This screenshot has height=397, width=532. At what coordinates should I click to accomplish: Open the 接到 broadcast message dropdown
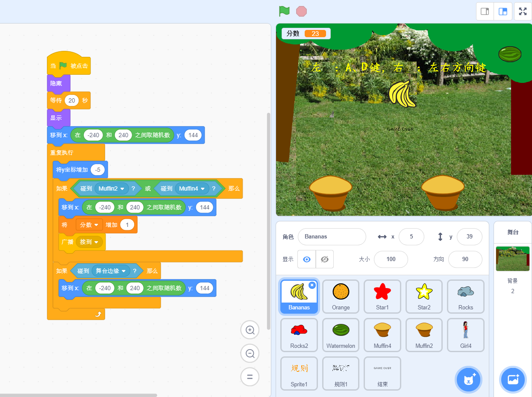point(96,242)
